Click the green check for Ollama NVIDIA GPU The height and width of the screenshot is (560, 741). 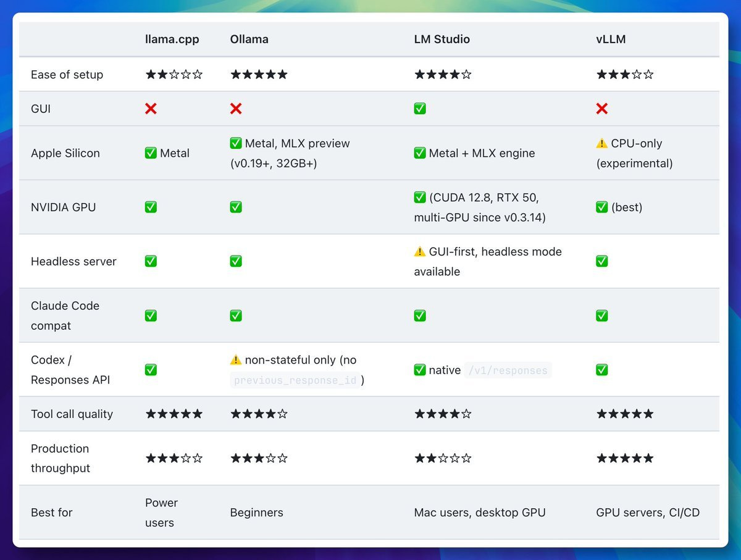tap(236, 207)
